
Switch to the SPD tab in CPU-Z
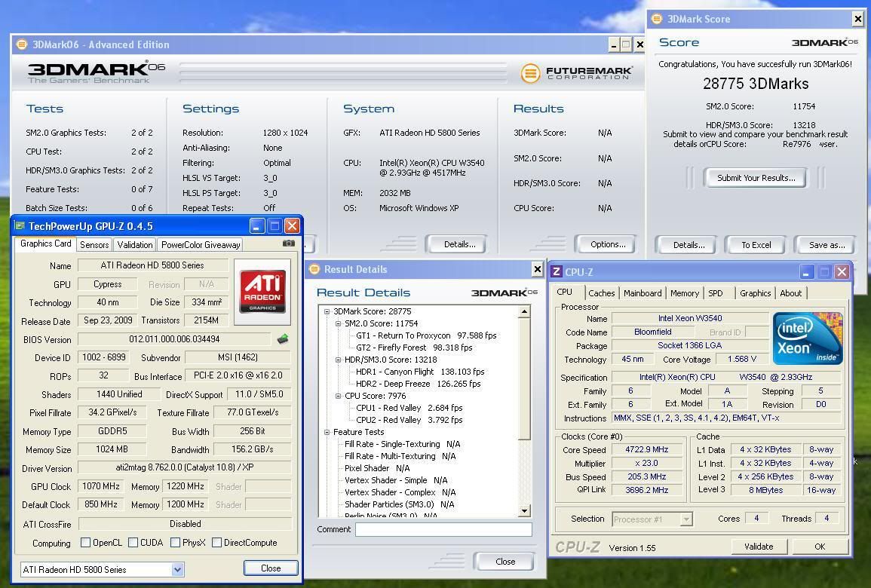716,293
